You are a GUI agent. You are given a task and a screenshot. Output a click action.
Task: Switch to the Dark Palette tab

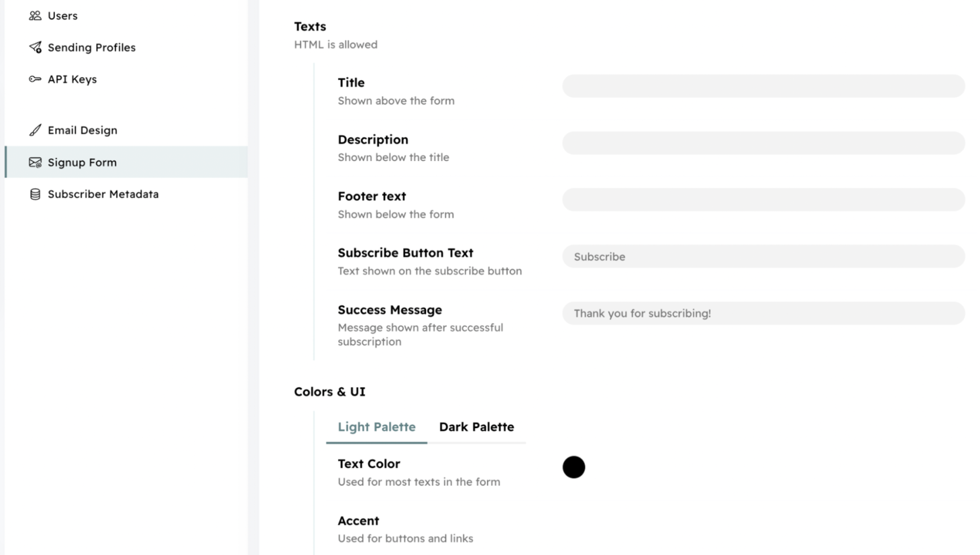click(476, 427)
